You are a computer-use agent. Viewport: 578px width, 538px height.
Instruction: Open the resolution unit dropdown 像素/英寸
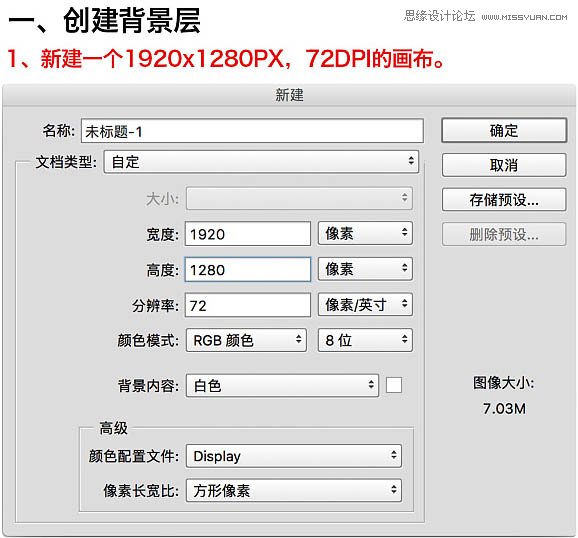pyautogui.click(x=365, y=305)
